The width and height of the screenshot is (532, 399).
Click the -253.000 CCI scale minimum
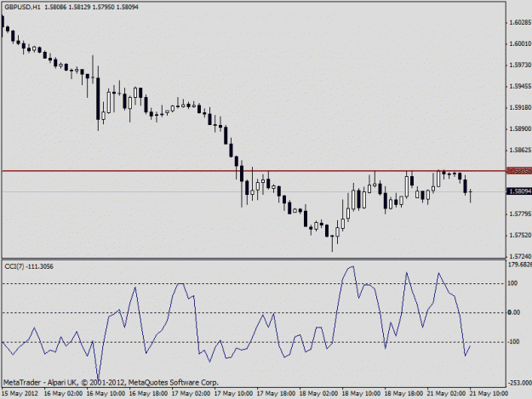[520, 383]
